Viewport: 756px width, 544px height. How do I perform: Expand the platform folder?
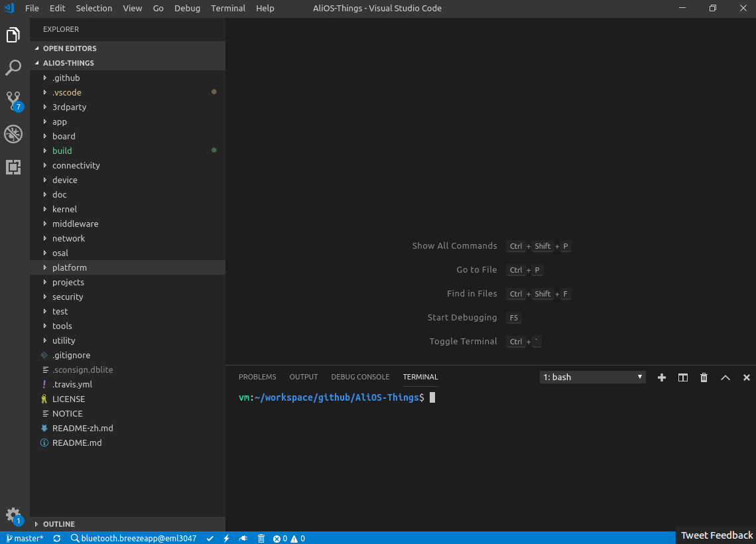coord(127,267)
